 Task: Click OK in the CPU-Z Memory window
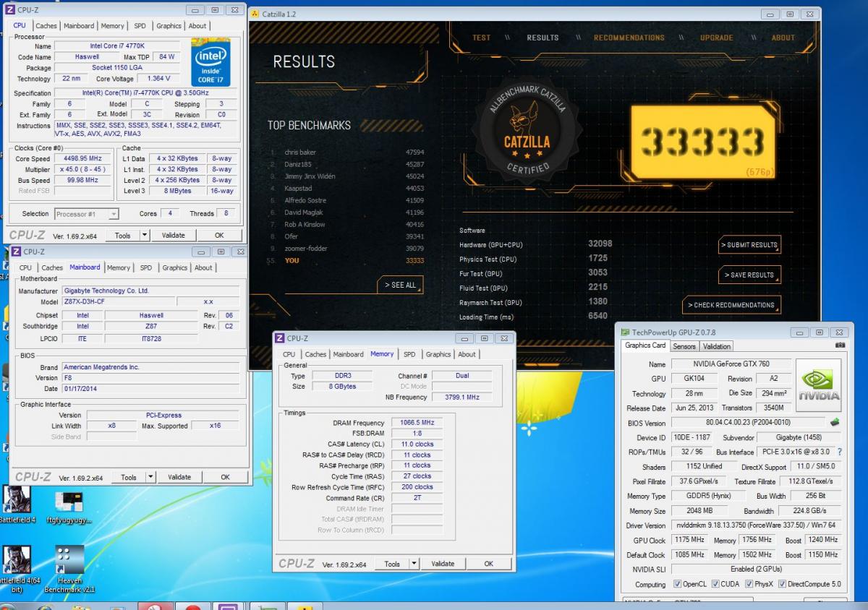[488, 564]
